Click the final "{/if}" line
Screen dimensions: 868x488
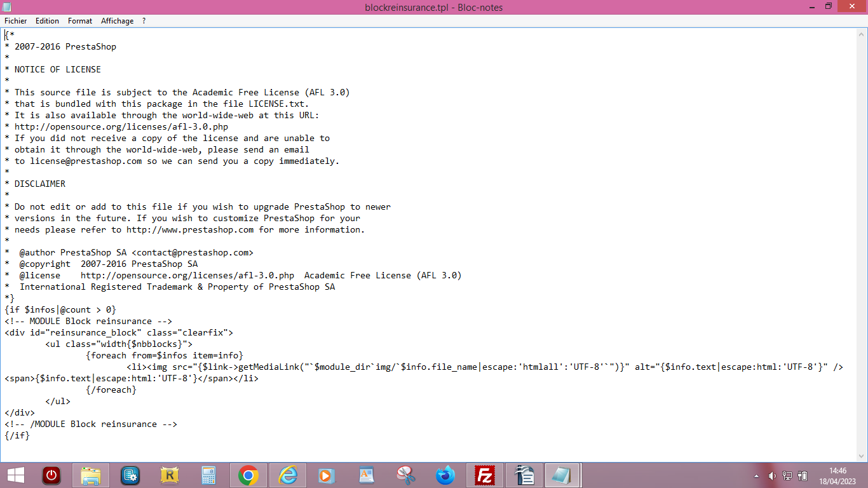pos(17,435)
